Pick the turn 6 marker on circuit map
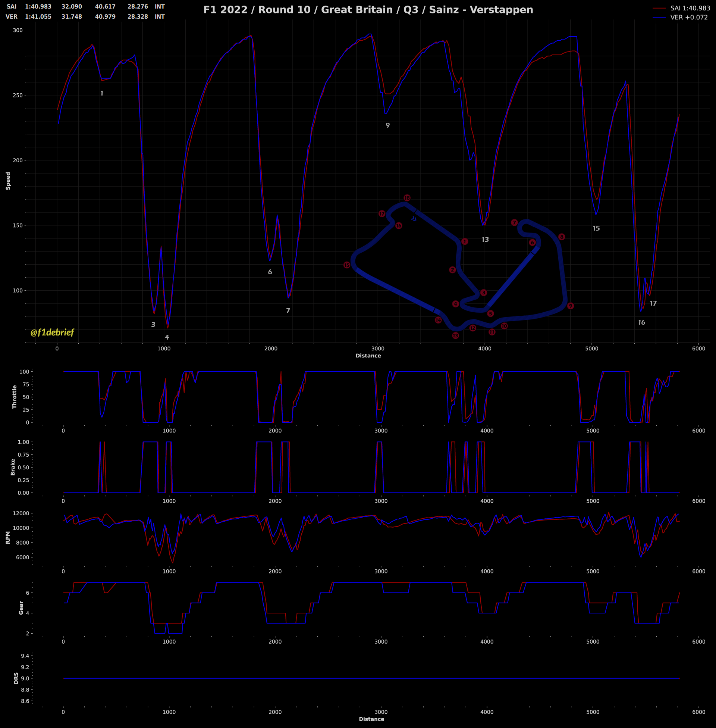This screenshot has height=728, width=716. [532, 243]
